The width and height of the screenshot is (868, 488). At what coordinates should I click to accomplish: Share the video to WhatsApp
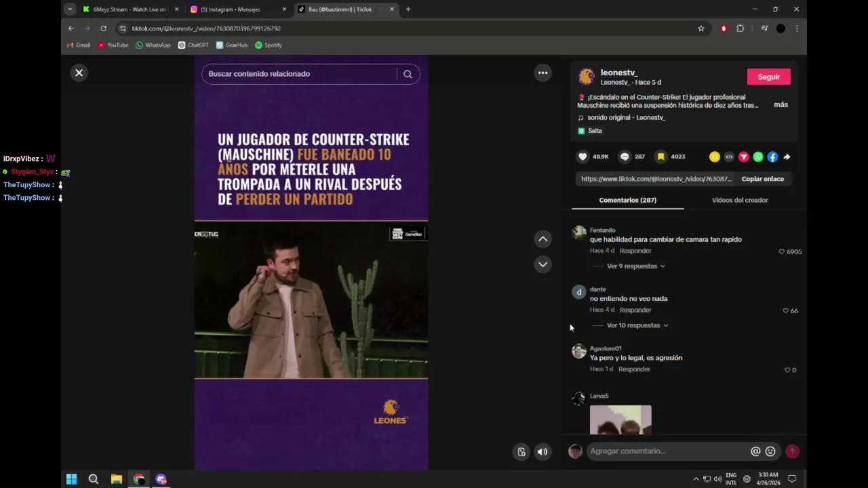758,157
